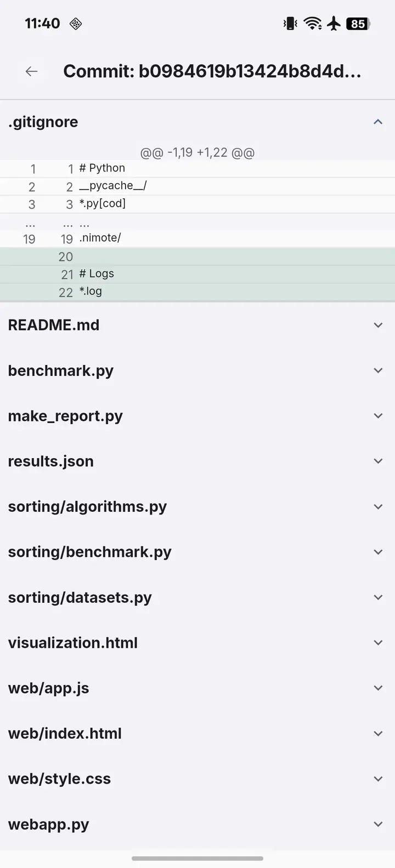This screenshot has height=868, width=395.
Task: Select the added '# Logs' line
Action: click(198, 274)
